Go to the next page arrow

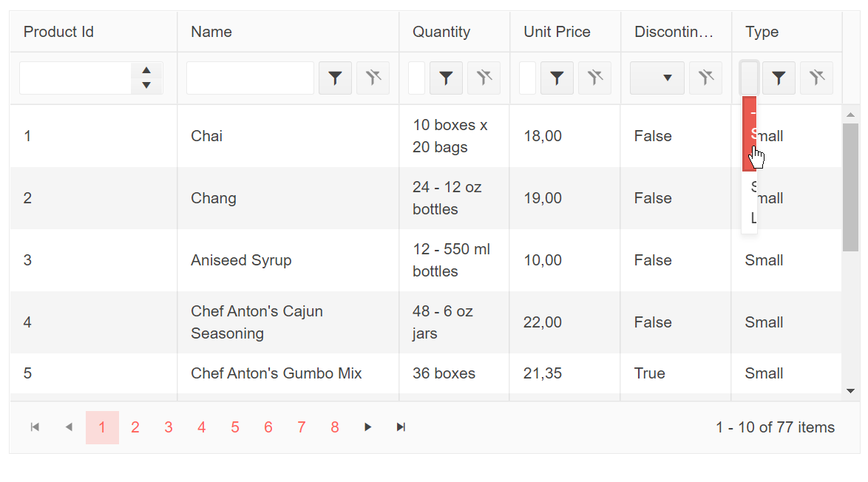(x=367, y=427)
